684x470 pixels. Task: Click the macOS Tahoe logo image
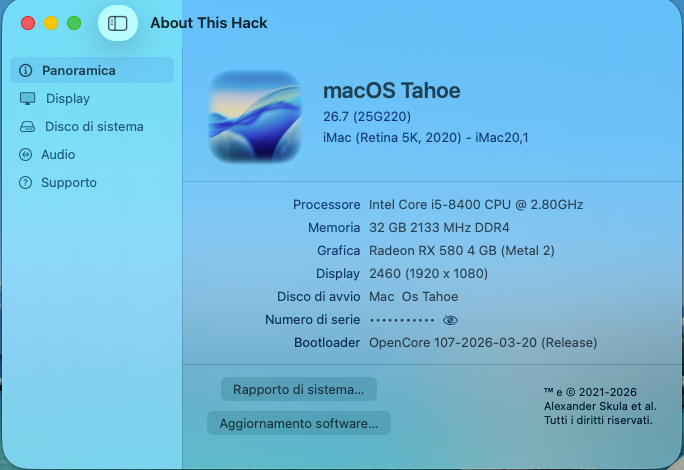pos(255,117)
